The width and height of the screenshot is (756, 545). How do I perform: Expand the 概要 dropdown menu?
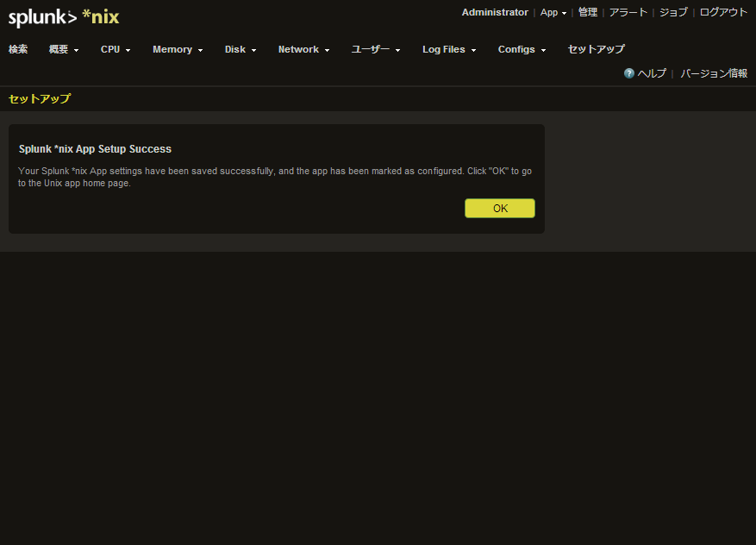(64, 49)
